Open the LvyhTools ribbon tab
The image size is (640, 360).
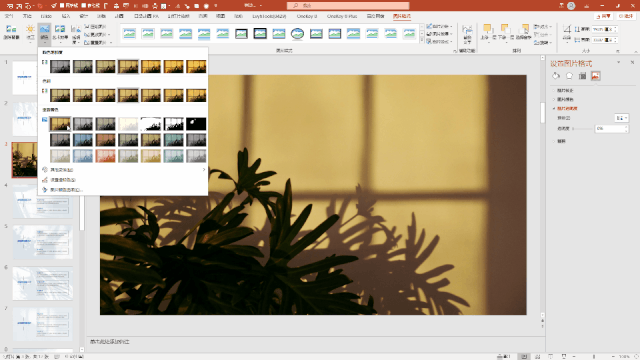coord(269,16)
